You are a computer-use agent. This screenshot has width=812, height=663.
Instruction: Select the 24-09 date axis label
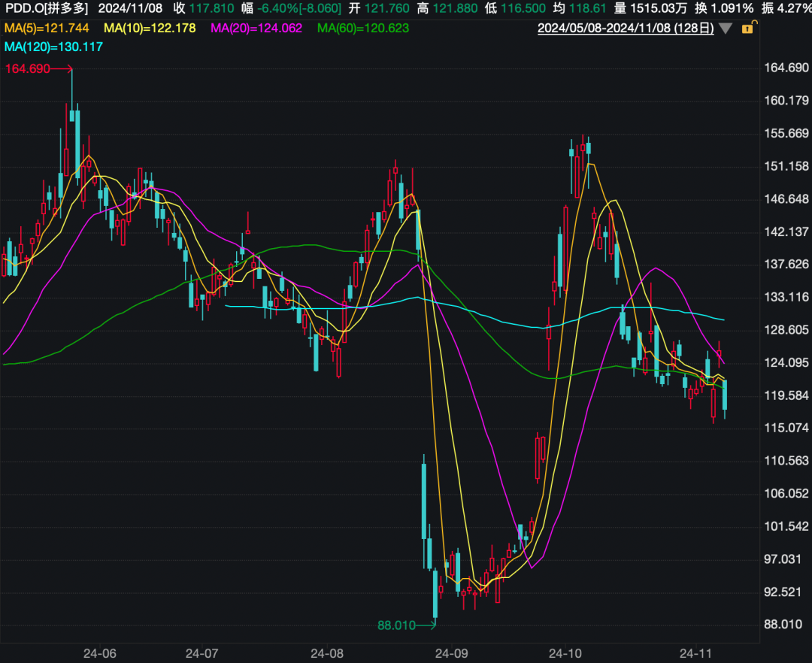[451, 653]
